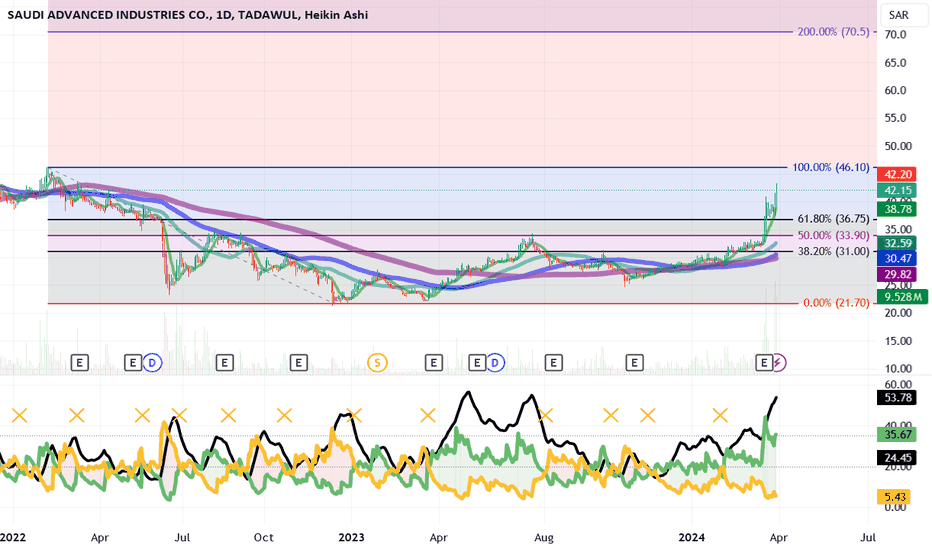Click the earnings E marker between Jul and Oct 2022
This screenshot has height=550, width=932.
(x=224, y=362)
